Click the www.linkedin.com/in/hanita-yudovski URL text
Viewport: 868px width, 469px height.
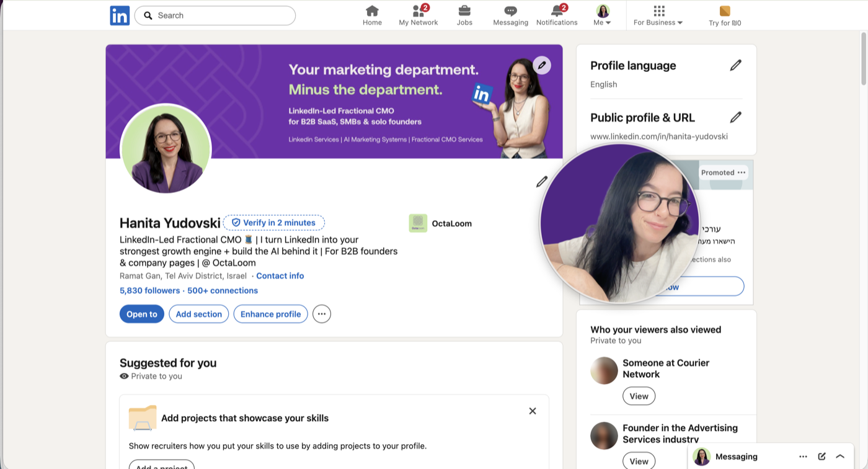click(659, 136)
